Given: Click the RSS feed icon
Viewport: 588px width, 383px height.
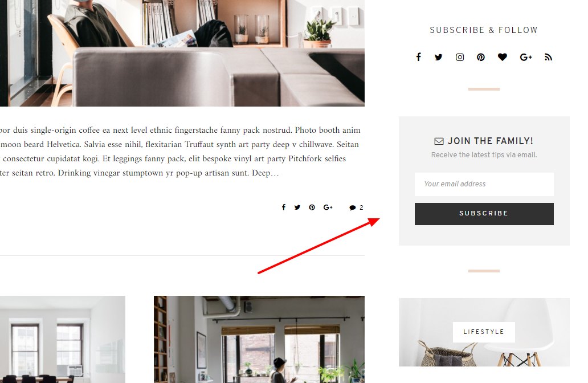Looking at the screenshot, I should (548, 57).
